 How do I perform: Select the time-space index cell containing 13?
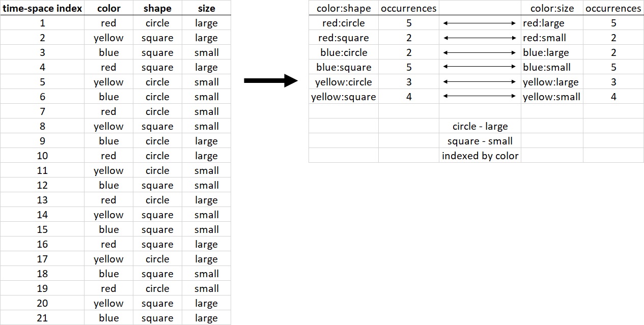42,200
